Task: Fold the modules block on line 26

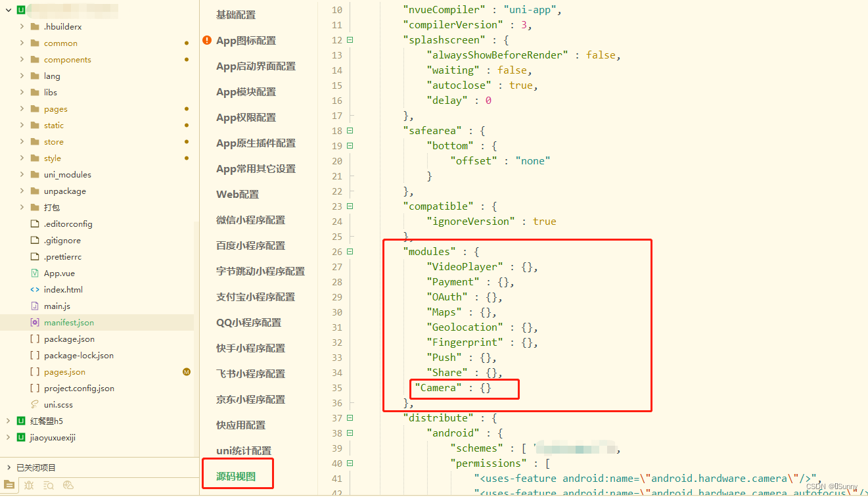Action: pos(350,252)
